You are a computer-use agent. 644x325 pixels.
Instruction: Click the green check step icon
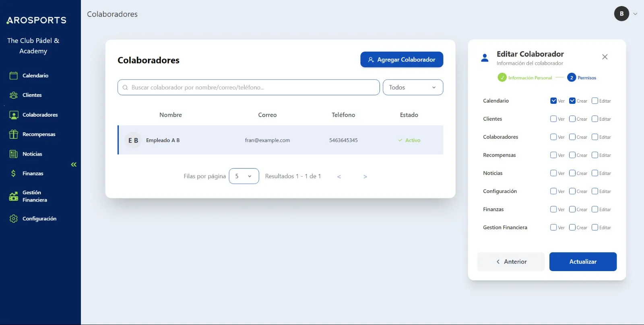tap(502, 78)
